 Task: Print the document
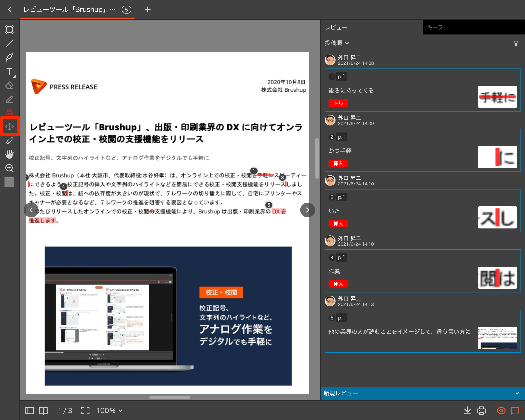(x=481, y=411)
